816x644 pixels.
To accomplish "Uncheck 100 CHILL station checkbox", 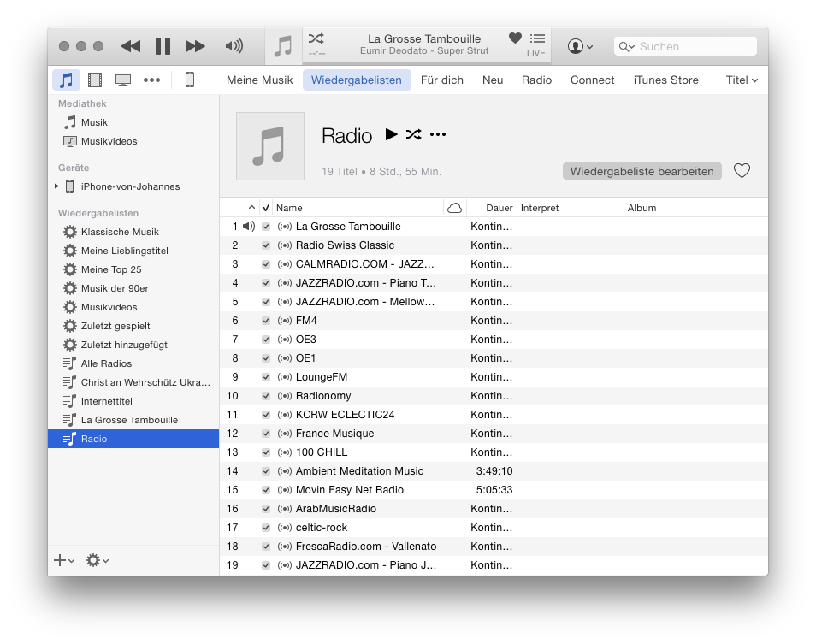I will point(266,452).
